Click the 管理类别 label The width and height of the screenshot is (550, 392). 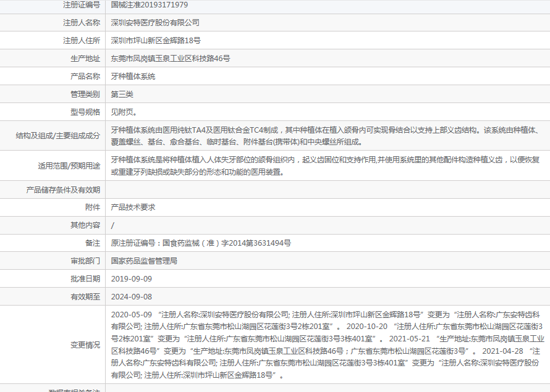85,94
